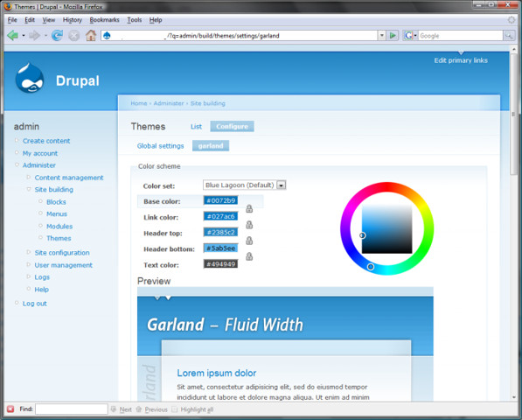Open the View menu
Screen dimensions: 522x420
point(49,20)
